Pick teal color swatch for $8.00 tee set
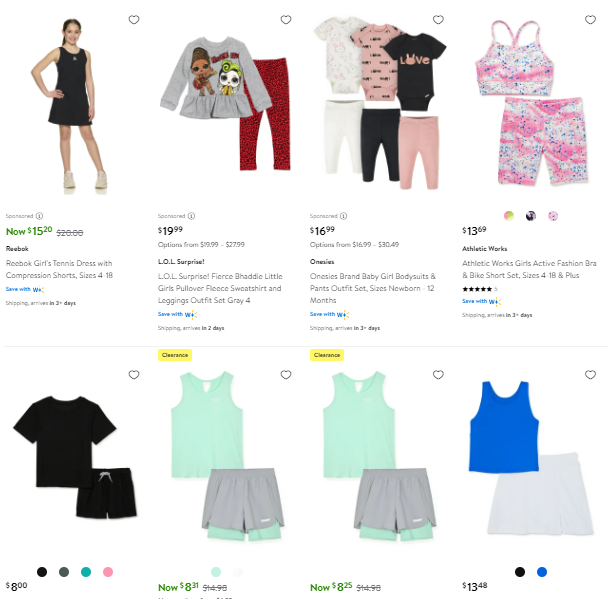The image size is (608, 599). pyautogui.click(x=86, y=572)
